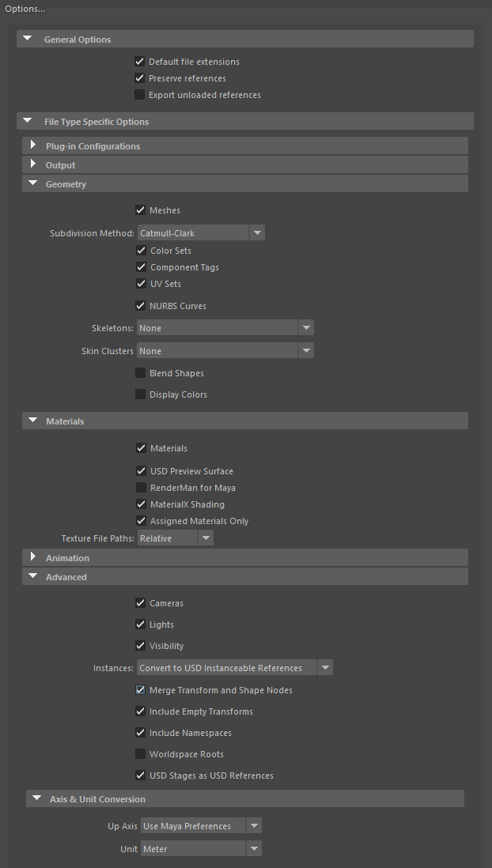Enable Worldspace Roots option
492x868 pixels.
(x=140, y=753)
